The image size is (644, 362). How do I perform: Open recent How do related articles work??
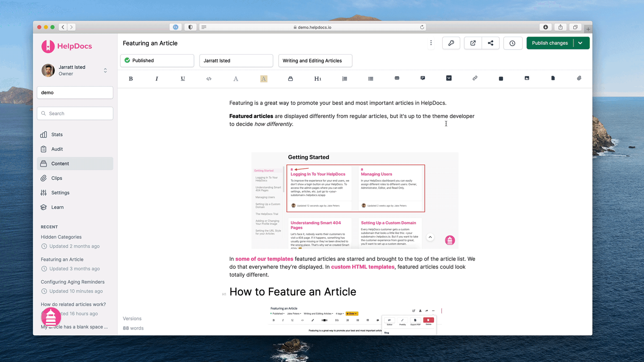(x=73, y=304)
